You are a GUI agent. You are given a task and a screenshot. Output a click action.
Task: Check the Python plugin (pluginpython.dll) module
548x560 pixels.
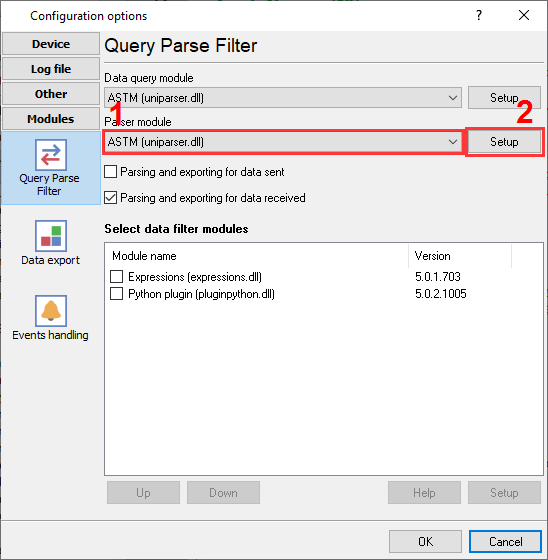(116, 294)
